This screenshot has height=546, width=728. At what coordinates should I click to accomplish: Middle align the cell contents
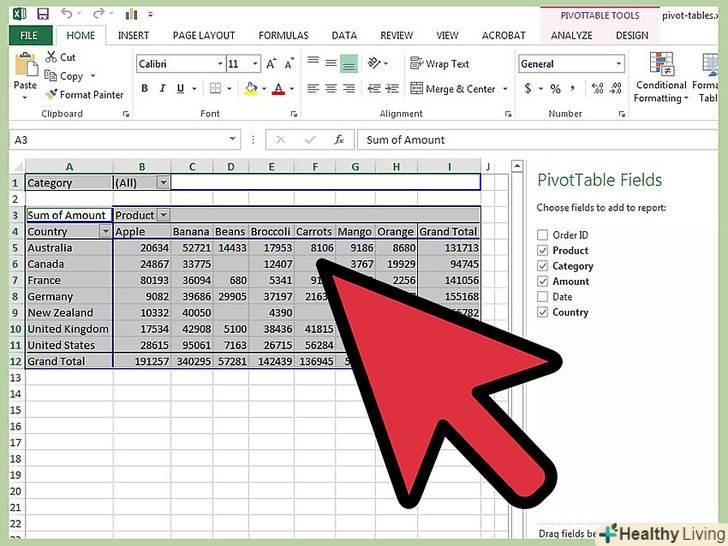[x=331, y=63]
